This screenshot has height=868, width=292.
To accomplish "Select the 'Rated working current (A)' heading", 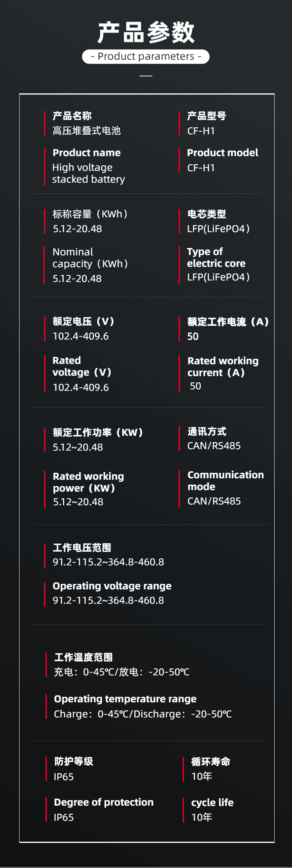I will coord(223,367).
